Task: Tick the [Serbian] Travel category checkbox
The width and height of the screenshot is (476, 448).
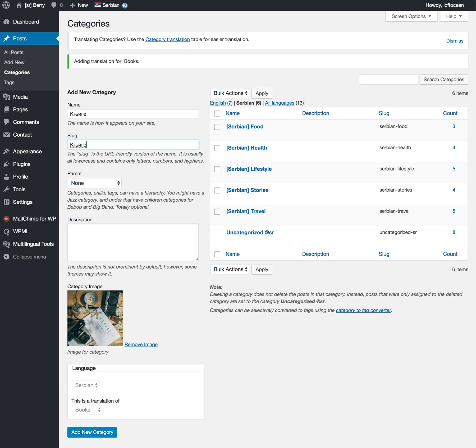Action: coord(217,212)
